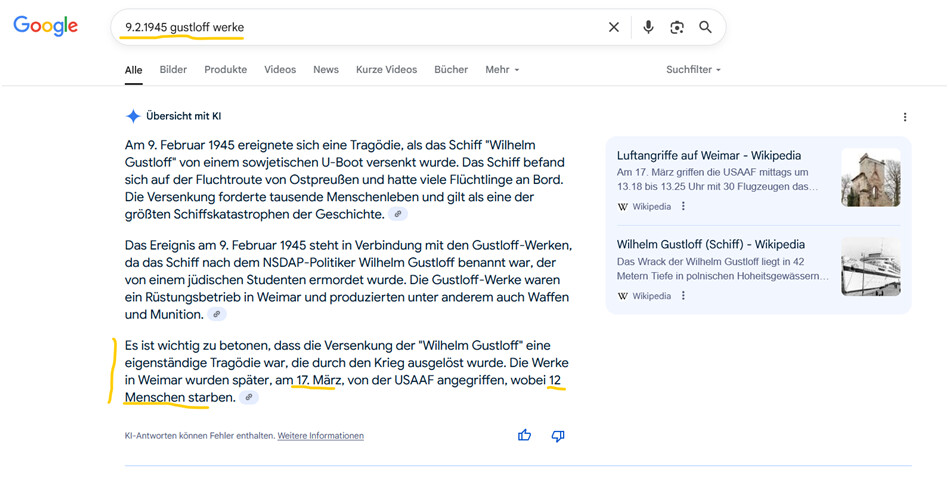The width and height of the screenshot is (949, 480).
Task: Click the Google logo
Action: pos(45,26)
